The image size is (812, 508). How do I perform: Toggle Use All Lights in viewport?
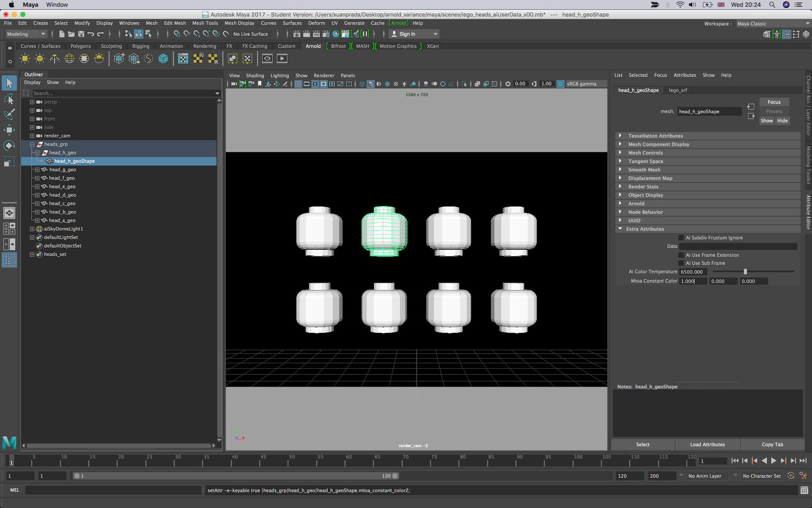404,84
